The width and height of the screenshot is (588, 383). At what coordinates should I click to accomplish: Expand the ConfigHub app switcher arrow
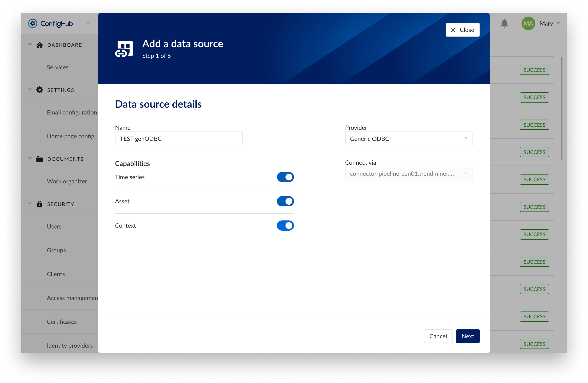tap(88, 23)
